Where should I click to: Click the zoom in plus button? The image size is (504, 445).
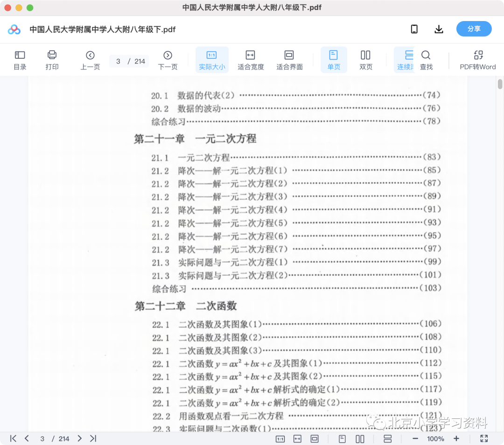point(456,438)
